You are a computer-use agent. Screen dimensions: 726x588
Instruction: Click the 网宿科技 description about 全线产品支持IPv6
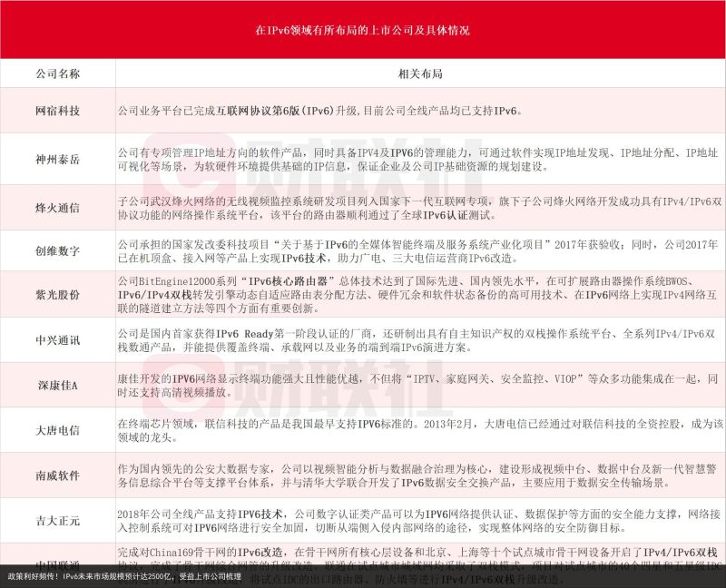(x=320, y=111)
